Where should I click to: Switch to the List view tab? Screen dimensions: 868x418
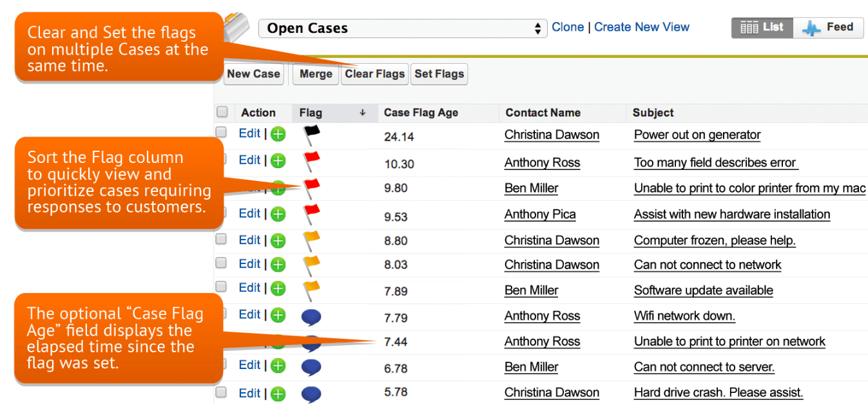click(762, 27)
